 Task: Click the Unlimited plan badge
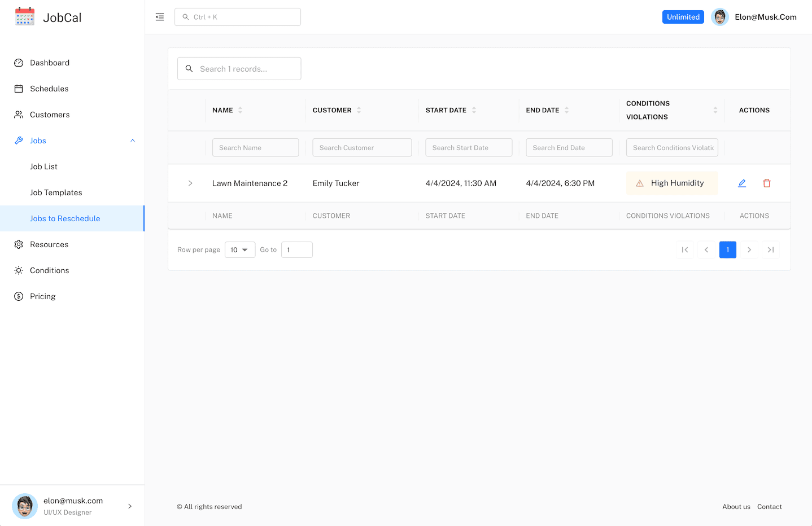point(683,17)
